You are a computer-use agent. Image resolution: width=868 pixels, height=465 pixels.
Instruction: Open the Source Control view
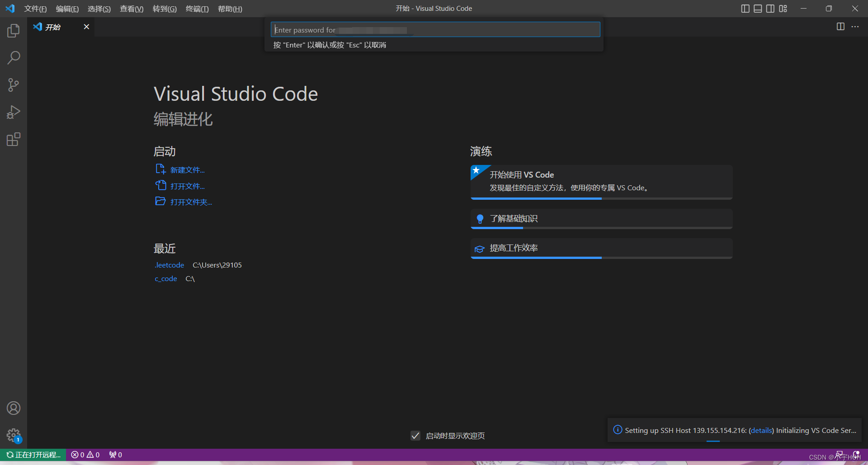(14, 85)
